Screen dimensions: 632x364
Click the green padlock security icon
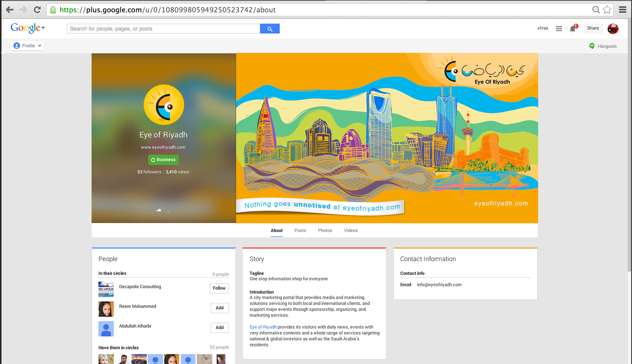(53, 10)
